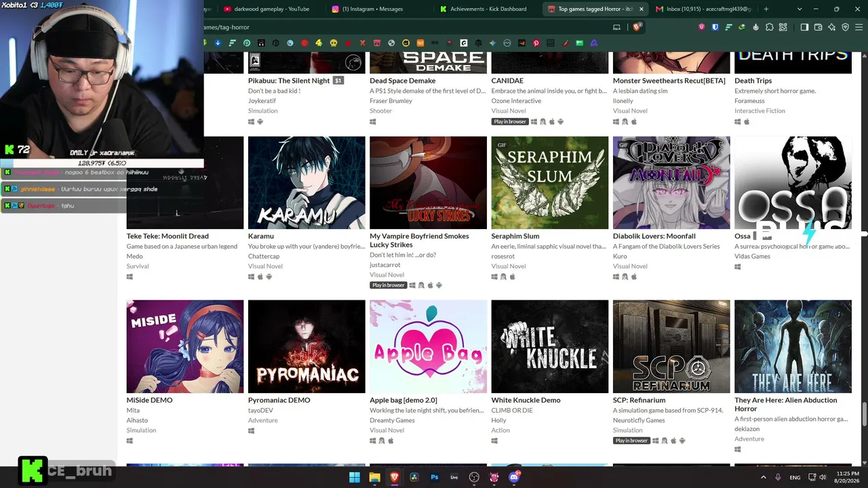Click Interactive Fiction genre under Death Trips
The width and height of the screenshot is (868, 488).
(759, 111)
